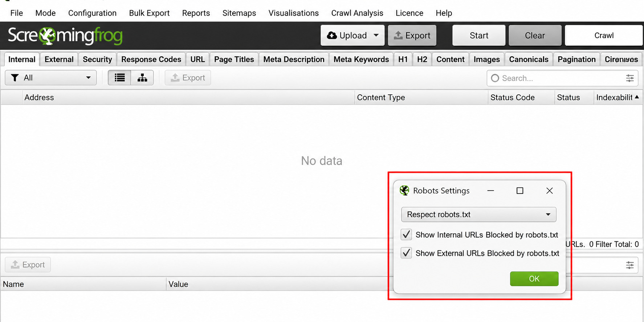Viewport: 644px width, 322px height.
Task: Switch to the Page Titles tab
Action: click(234, 60)
